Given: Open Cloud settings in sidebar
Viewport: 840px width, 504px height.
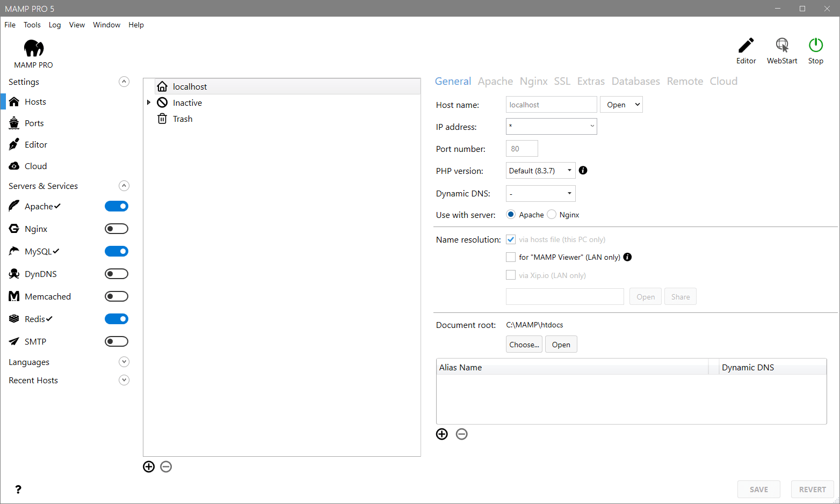Looking at the screenshot, I should (35, 166).
